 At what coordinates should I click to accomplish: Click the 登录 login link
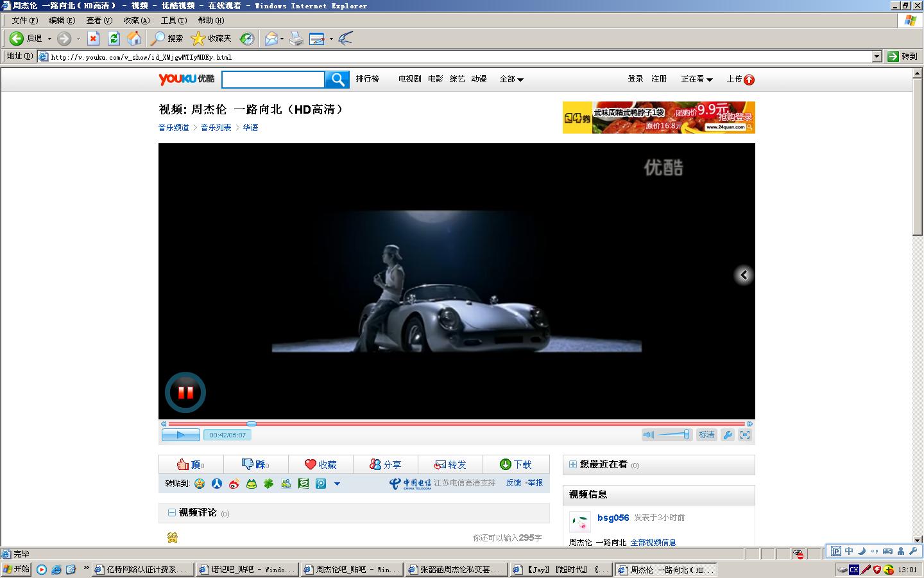click(635, 79)
